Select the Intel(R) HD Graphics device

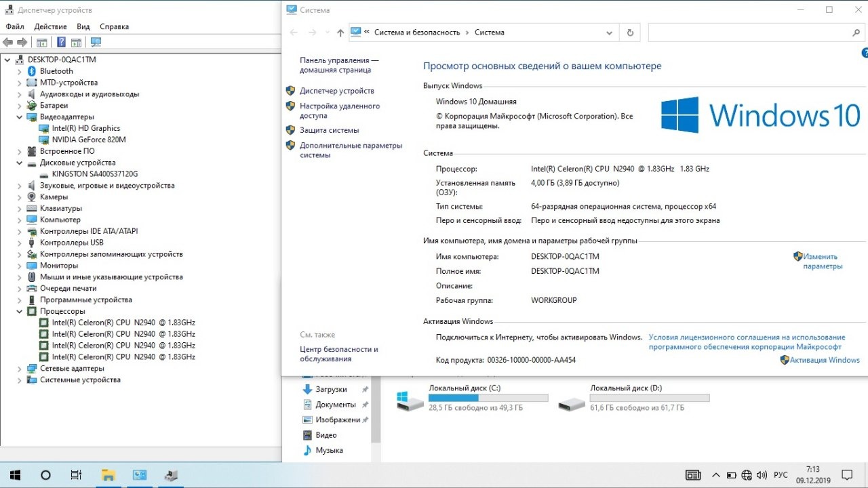[x=86, y=129]
